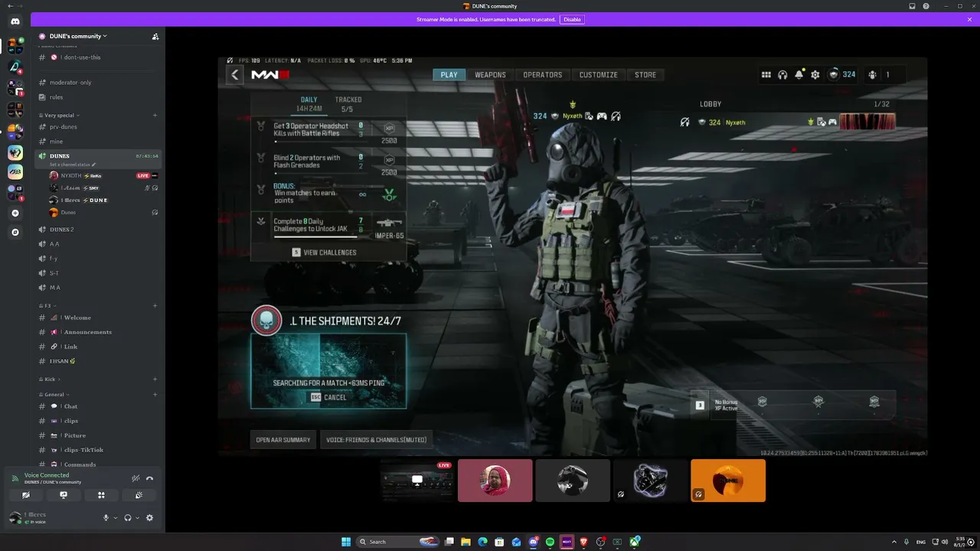Open the in-game social party icon
Screen dimensions: 980x551
coord(873,75)
